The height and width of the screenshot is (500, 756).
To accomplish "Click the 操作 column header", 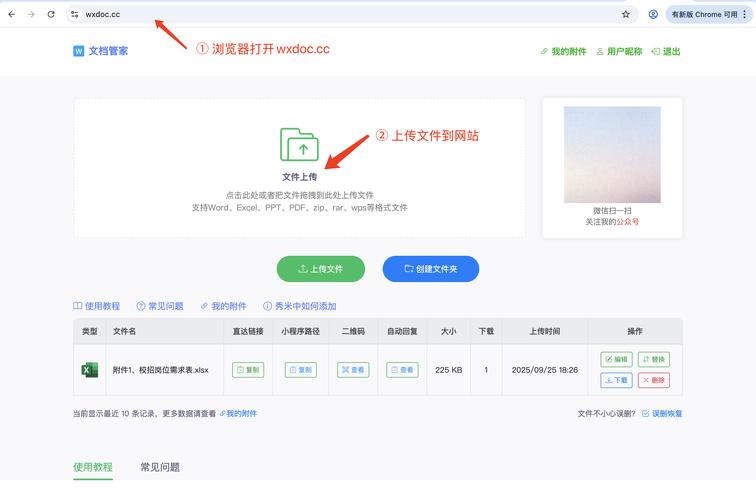I will tap(635, 331).
